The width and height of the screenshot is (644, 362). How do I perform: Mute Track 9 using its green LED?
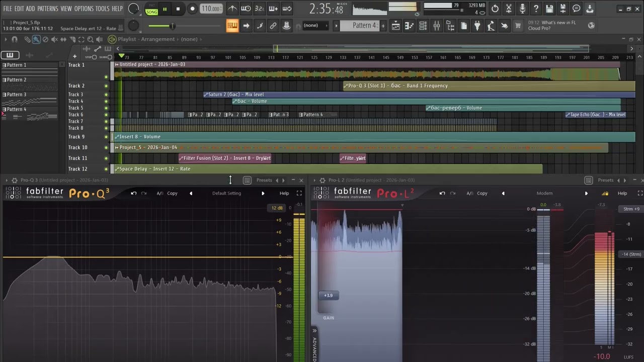[x=106, y=137]
